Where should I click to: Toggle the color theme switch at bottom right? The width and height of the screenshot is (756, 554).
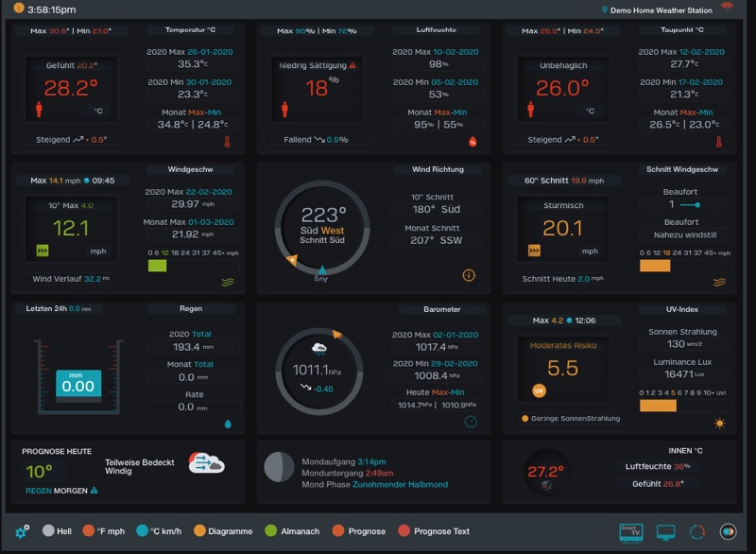[728, 532]
